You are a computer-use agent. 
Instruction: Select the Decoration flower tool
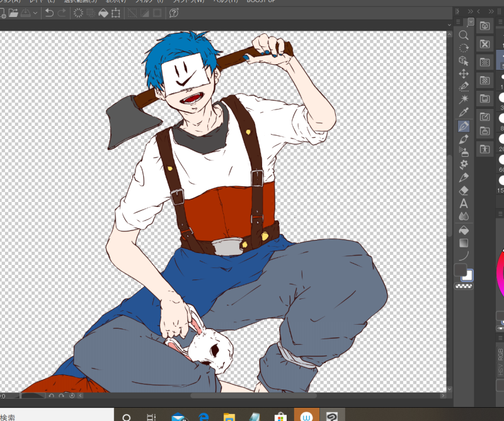pyautogui.click(x=464, y=164)
